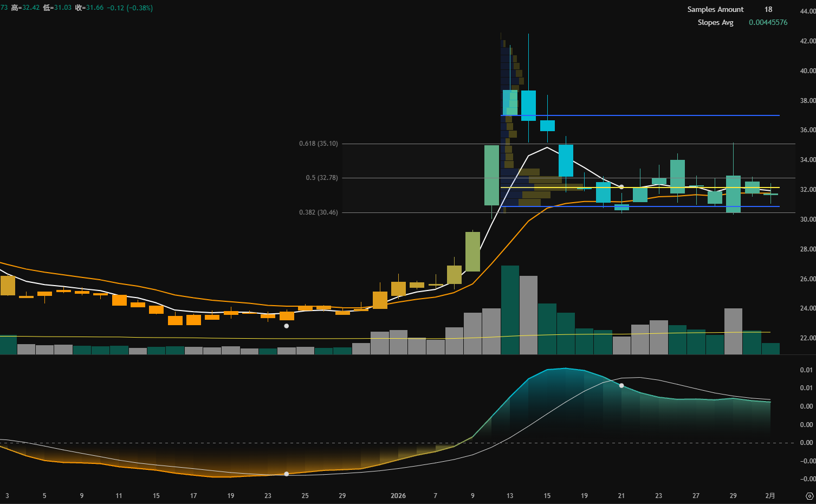Click the 2月 month label on time axis
816x504 pixels.
pos(770,496)
